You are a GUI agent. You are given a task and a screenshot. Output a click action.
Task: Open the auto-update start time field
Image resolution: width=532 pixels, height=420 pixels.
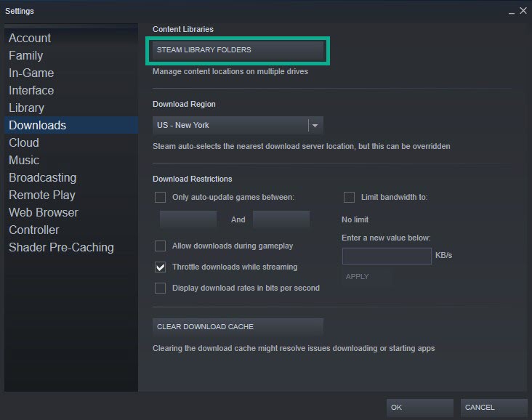(188, 219)
